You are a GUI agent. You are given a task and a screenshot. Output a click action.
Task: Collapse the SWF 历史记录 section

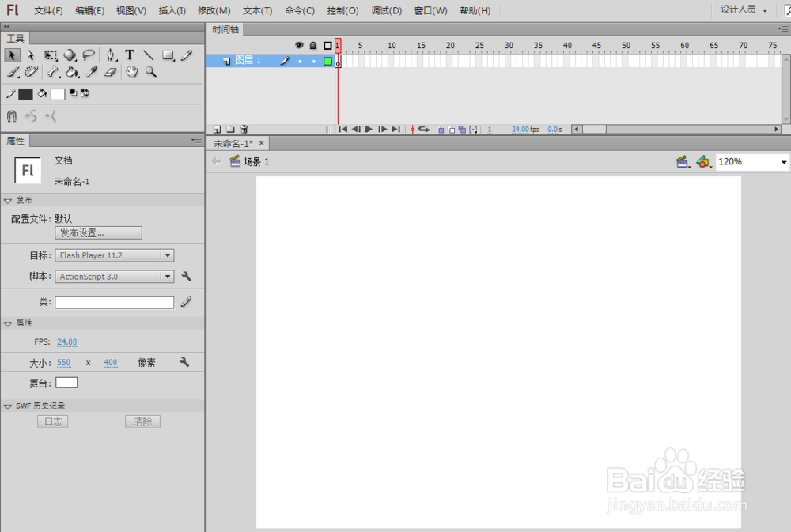point(8,406)
